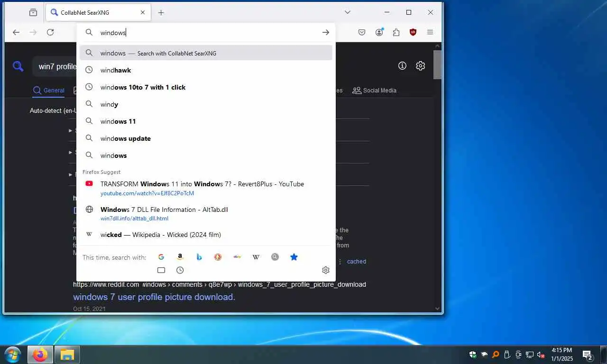
Task: Open the SearXNG info icon
Action: (402, 66)
